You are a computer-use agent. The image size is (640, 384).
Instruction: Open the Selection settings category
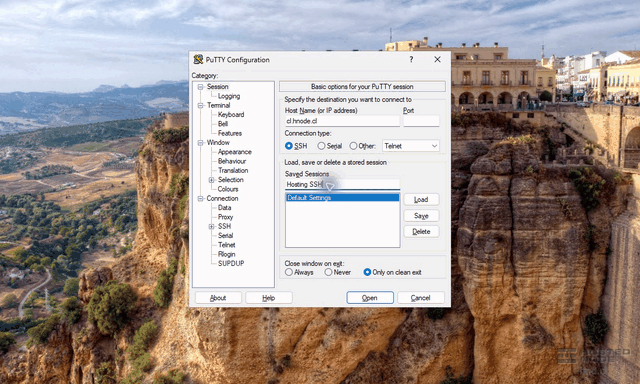[x=231, y=180]
